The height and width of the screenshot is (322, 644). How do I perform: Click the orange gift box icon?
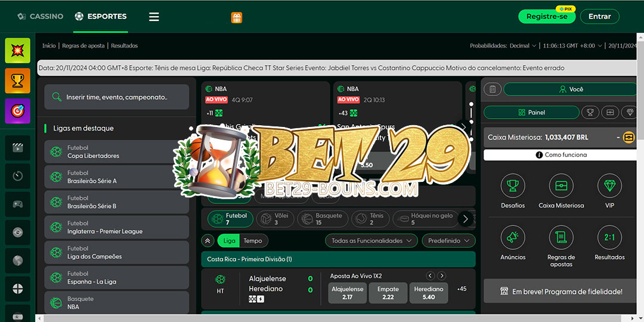pyautogui.click(x=237, y=17)
